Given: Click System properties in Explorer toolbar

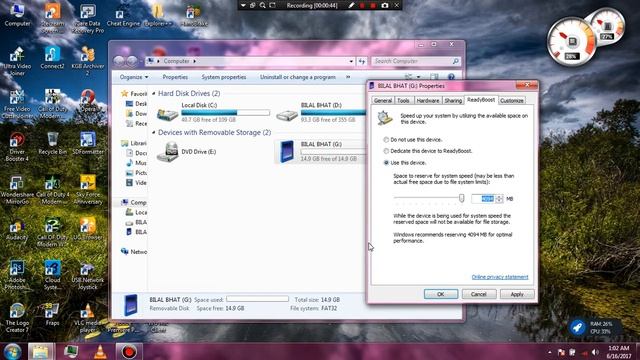Looking at the screenshot, I should click(224, 77).
